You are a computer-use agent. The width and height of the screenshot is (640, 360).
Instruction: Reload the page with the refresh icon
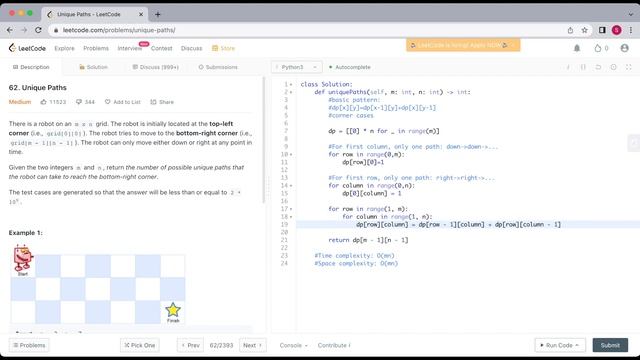click(x=38, y=30)
